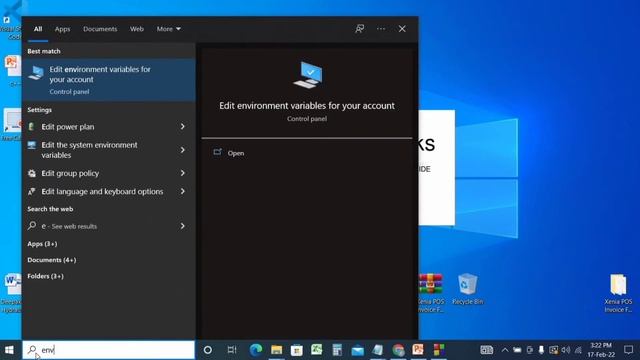Expand the web results arrow

183,226
